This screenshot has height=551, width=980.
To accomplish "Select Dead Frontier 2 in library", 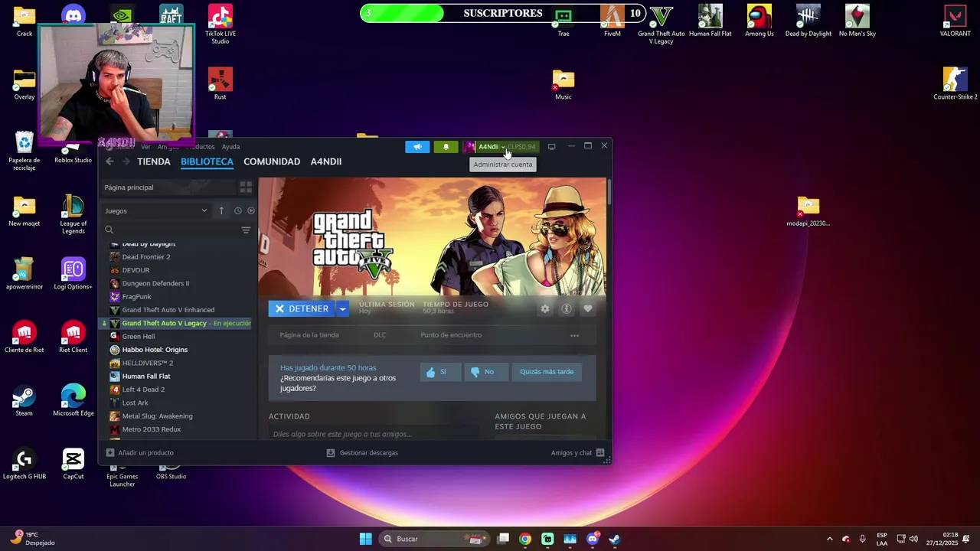I will (146, 257).
